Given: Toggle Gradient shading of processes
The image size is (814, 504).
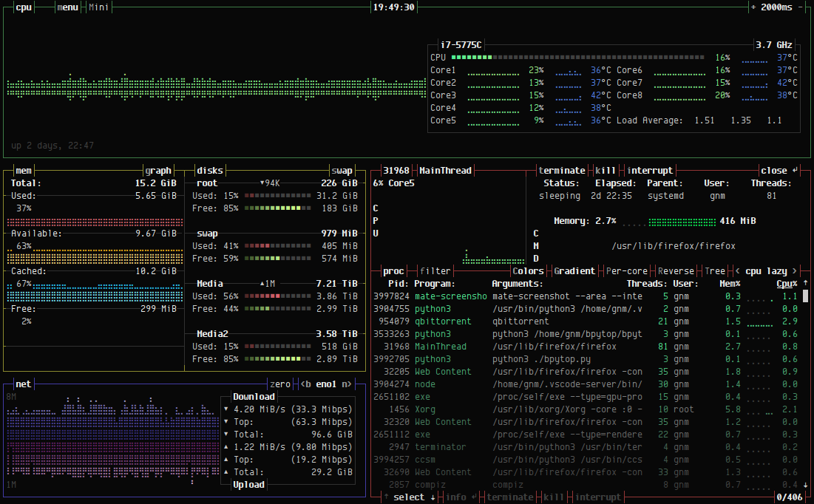Looking at the screenshot, I should click(574, 270).
